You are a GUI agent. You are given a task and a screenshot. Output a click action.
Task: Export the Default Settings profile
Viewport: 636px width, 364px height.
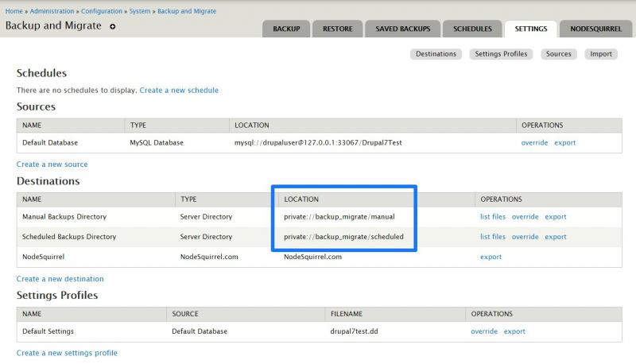514,331
